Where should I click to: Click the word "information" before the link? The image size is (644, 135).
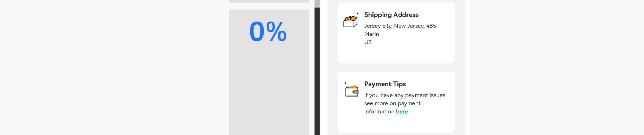(379, 111)
